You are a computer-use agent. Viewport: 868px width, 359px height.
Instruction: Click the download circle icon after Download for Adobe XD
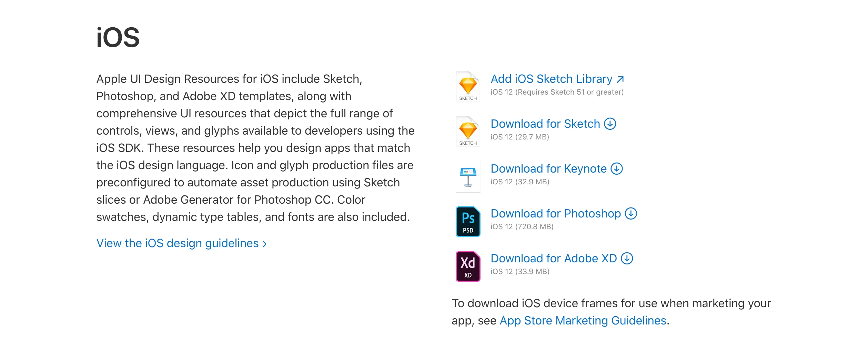627,258
